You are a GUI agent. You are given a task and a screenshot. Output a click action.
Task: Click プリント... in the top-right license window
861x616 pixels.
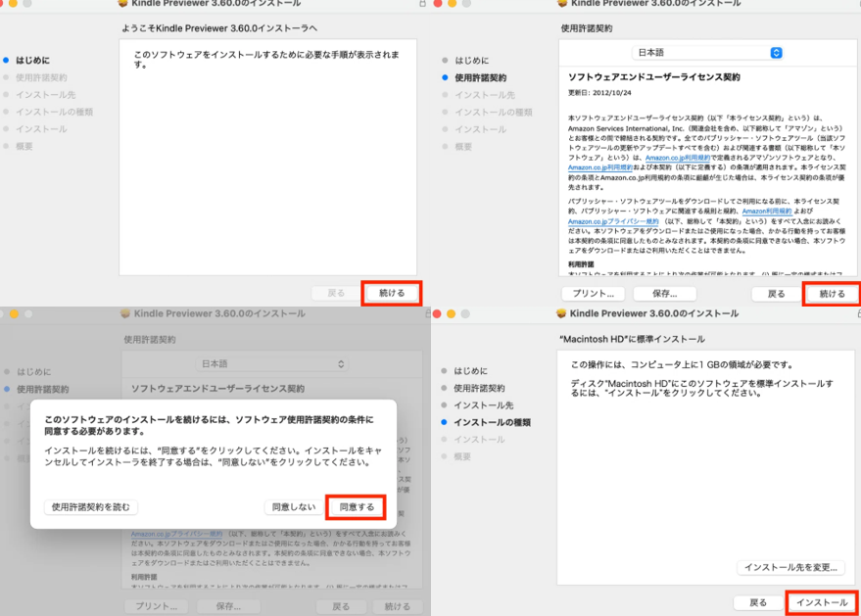point(593,294)
